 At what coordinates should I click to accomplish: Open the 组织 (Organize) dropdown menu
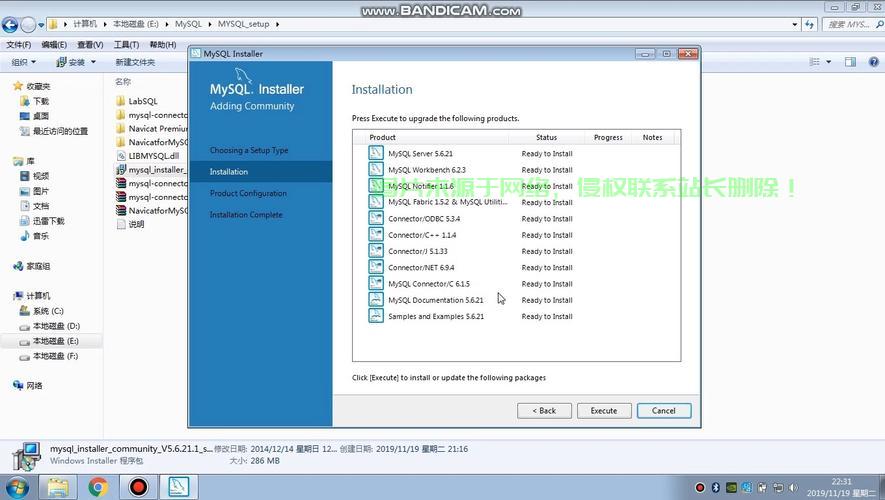(x=24, y=62)
